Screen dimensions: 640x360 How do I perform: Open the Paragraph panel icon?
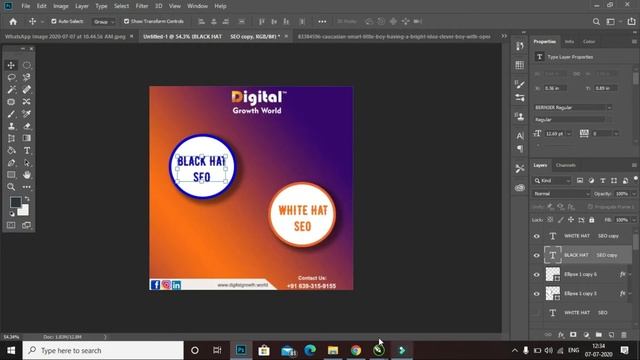520,149
